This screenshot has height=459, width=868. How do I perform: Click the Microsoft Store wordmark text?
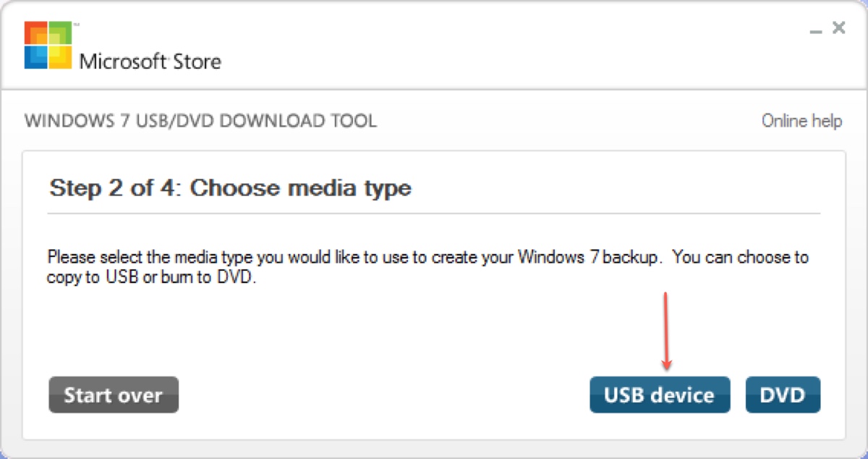(149, 62)
